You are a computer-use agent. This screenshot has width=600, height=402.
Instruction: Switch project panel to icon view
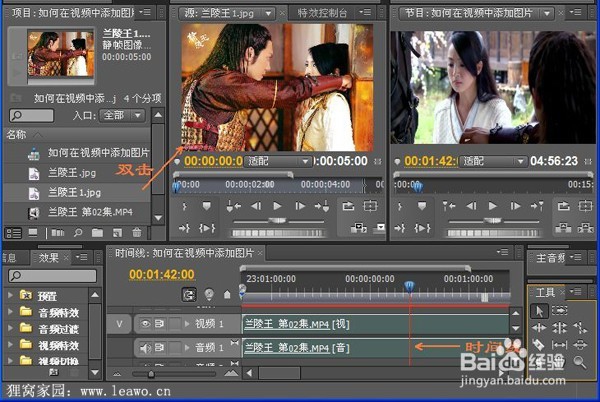coord(33,233)
